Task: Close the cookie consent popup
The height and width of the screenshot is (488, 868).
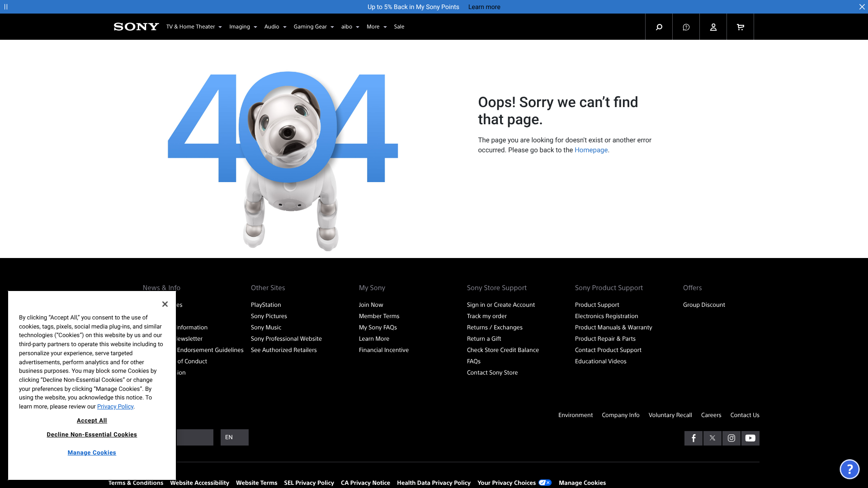Action: point(165,304)
